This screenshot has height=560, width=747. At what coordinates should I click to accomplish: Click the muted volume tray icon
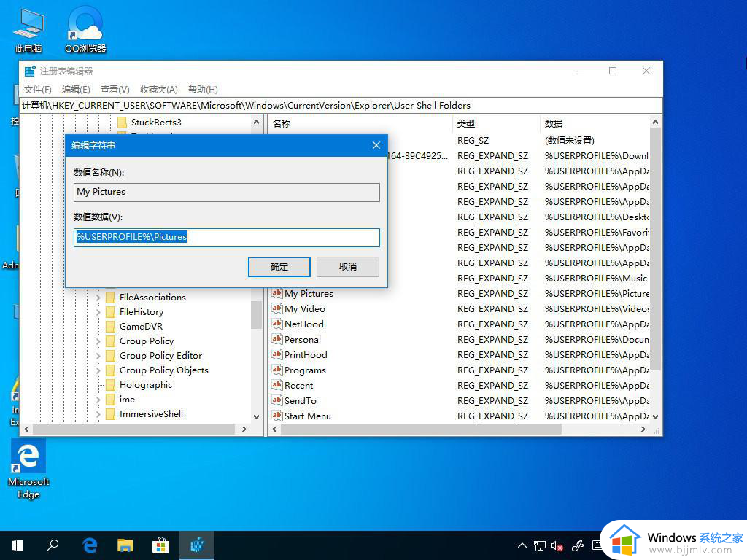click(557, 545)
